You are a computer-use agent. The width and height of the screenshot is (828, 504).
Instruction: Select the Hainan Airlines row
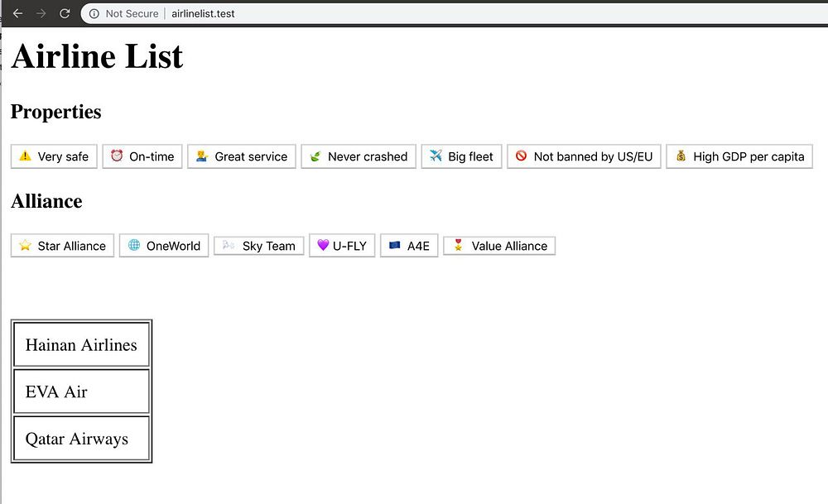point(81,344)
